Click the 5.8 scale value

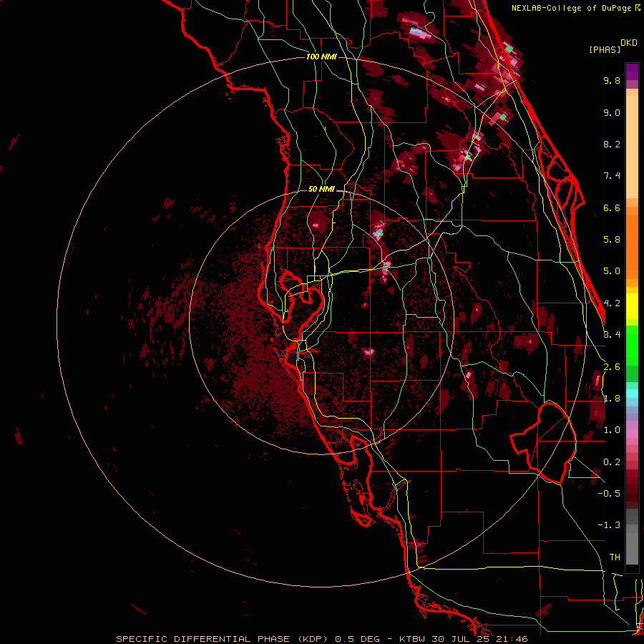point(612,240)
